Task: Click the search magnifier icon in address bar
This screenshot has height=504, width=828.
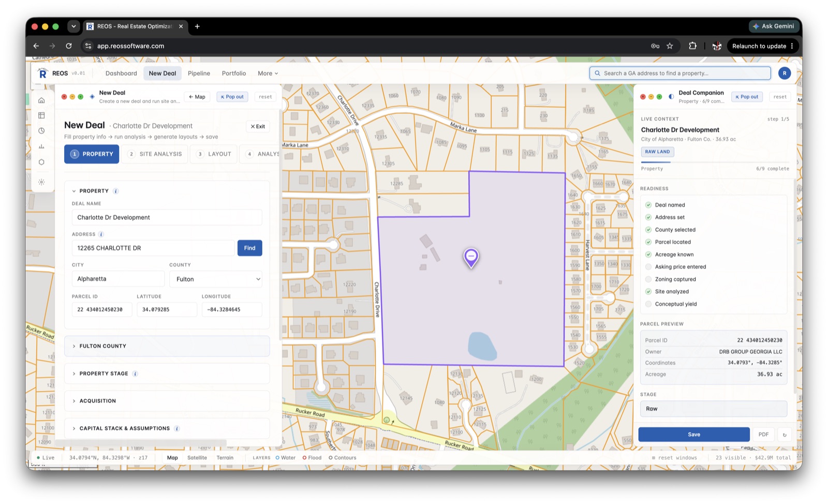Action: 598,73
